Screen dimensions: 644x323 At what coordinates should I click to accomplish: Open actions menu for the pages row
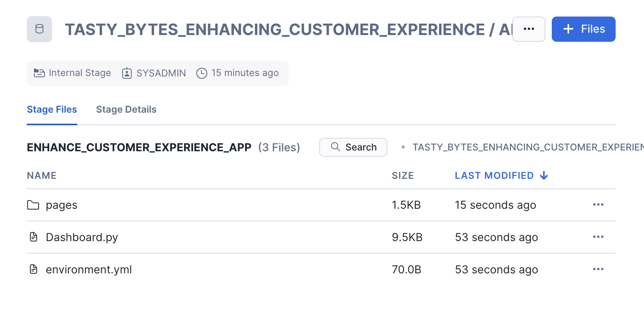(598, 205)
